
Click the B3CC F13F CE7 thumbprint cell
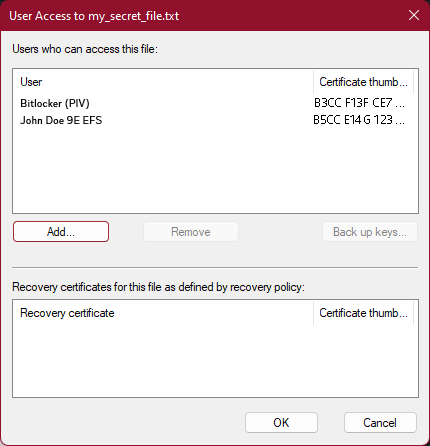click(x=359, y=103)
